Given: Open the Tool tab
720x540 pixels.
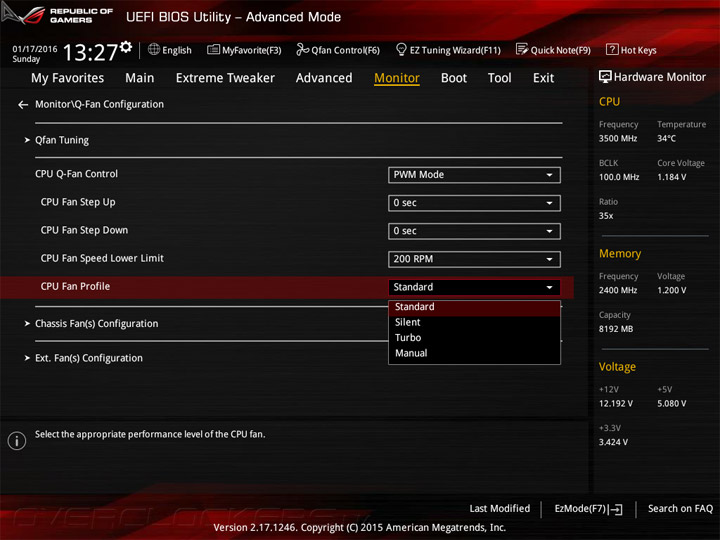Looking at the screenshot, I should tap(499, 78).
